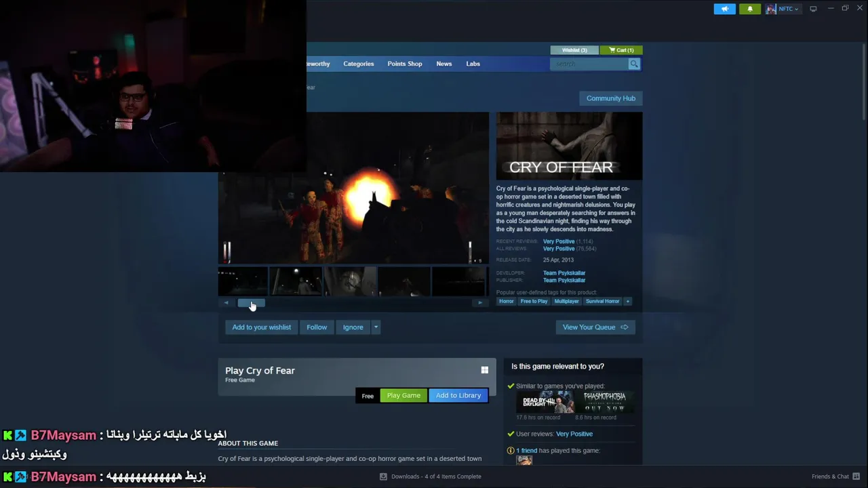Click the green Play Game button
Viewport: 868px width, 488px height.
403,396
